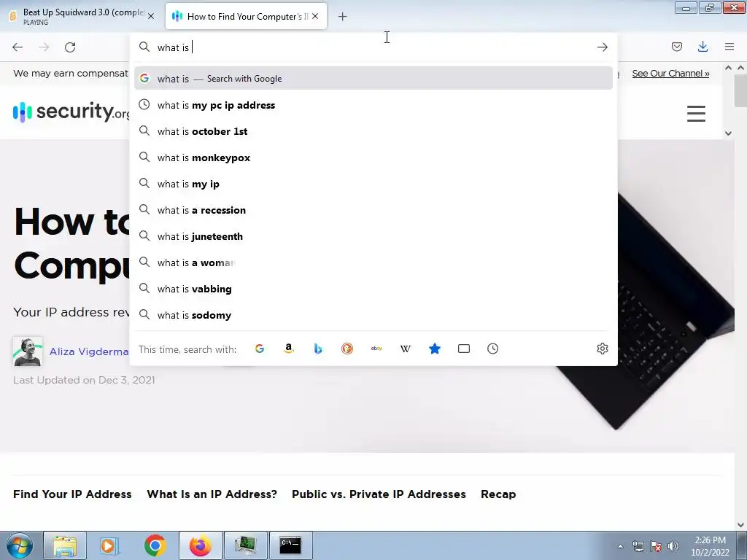Select suggestion 'what is my pc ip address'
Viewport: 747px width, 560px height.
coord(373,105)
